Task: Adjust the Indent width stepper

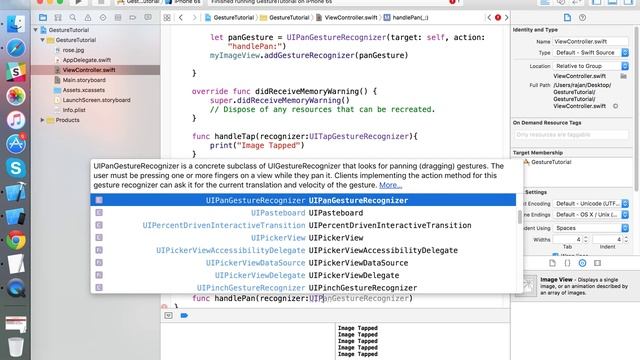Action: (626, 240)
